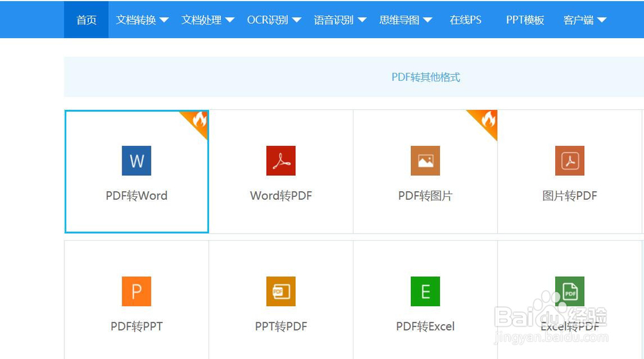Image resolution: width=644 pixels, height=359 pixels.
Task: Click the flame badge on the PDF转图片 card
Action: 487,121
